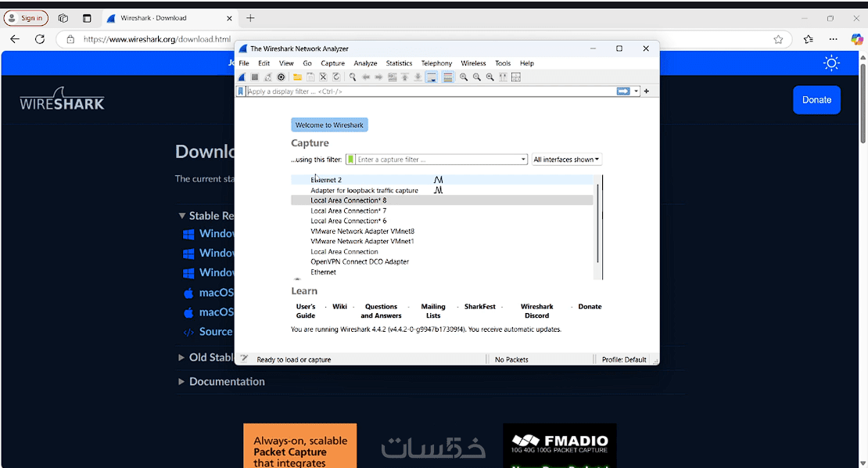Open recent display filters dropdown arrow
This screenshot has width=868, height=468.
636,92
